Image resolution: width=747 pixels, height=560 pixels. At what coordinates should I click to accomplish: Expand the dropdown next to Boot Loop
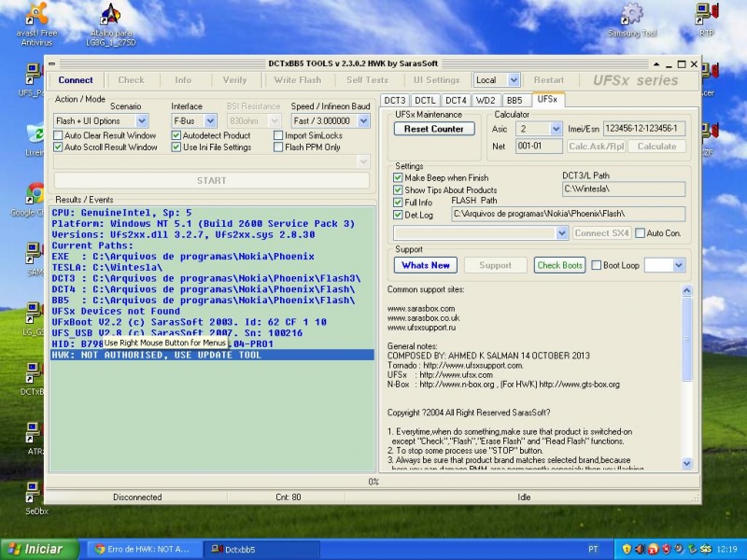679,265
